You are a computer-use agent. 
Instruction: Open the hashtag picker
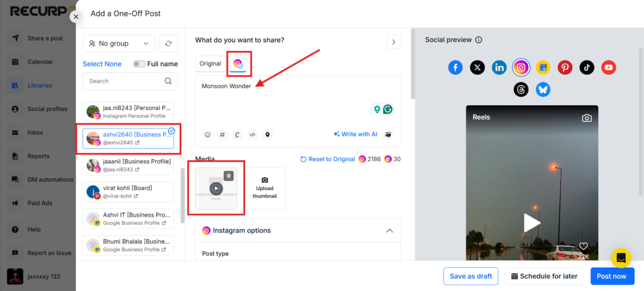(222, 135)
